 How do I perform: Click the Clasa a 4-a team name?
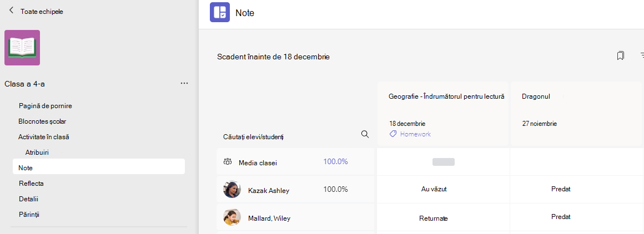tap(24, 84)
